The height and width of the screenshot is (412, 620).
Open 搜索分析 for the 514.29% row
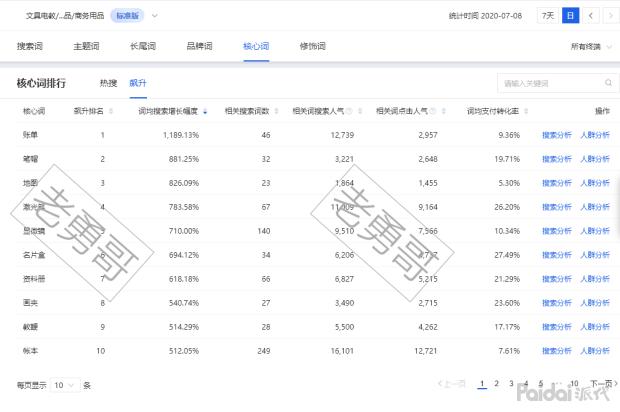pyautogui.click(x=557, y=327)
